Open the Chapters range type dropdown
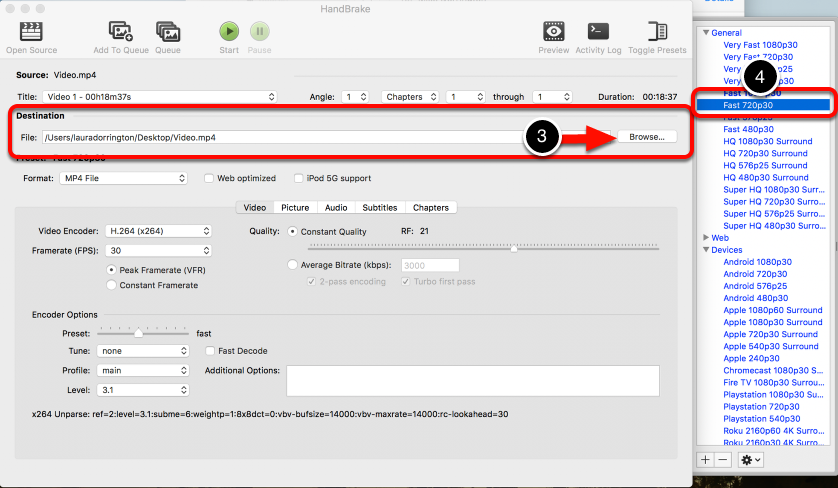The width and height of the screenshot is (838, 488). click(410, 97)
